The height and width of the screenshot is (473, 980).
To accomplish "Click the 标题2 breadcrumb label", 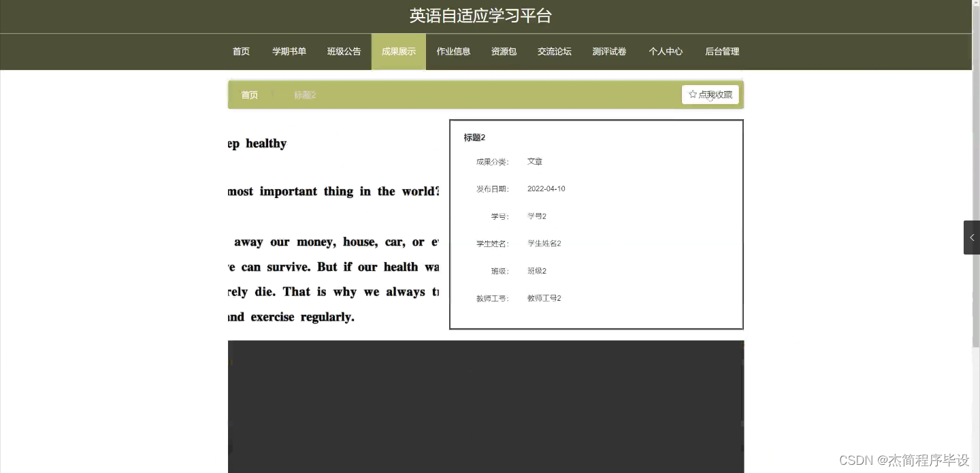I will [x=304, y=95].
